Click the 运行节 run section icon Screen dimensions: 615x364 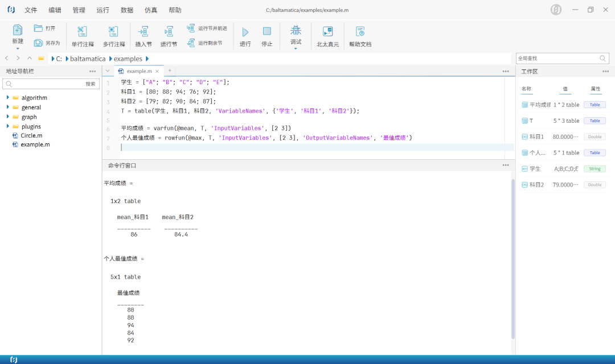coord(169,32)
